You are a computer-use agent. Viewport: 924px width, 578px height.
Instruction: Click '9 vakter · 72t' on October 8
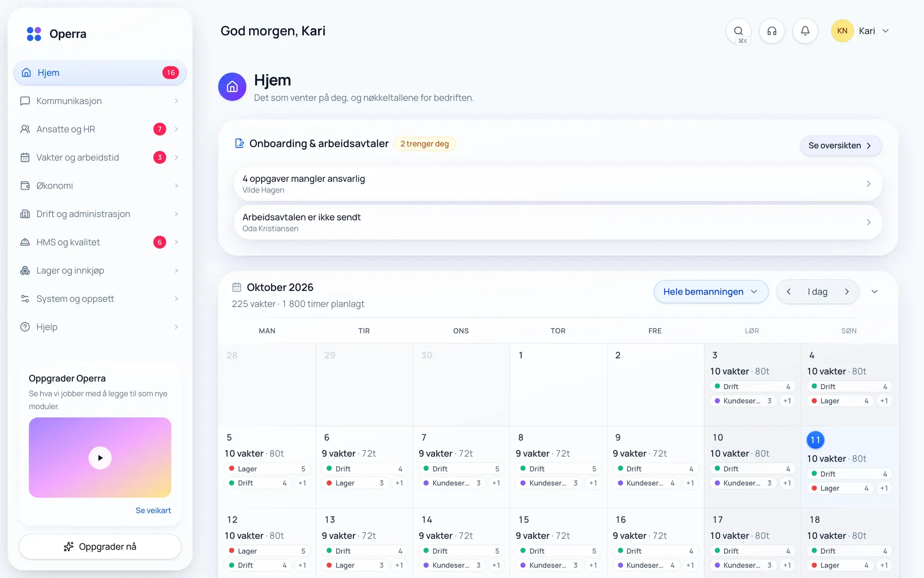coord(543,454)
